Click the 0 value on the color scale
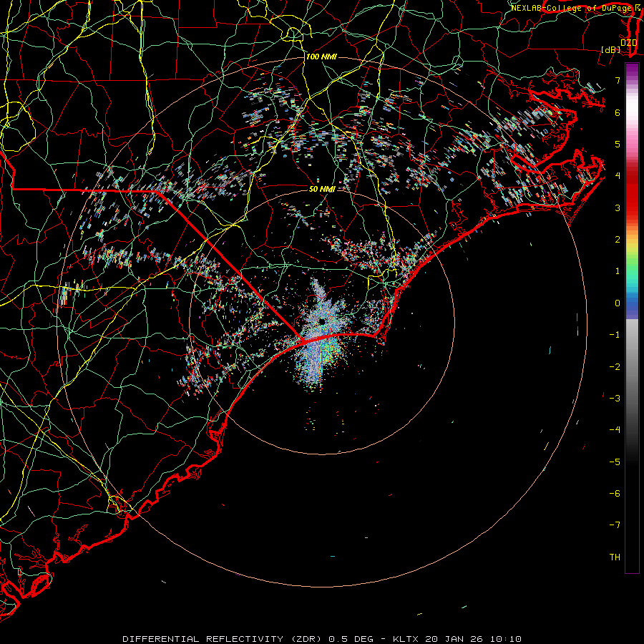 point(618,303)
